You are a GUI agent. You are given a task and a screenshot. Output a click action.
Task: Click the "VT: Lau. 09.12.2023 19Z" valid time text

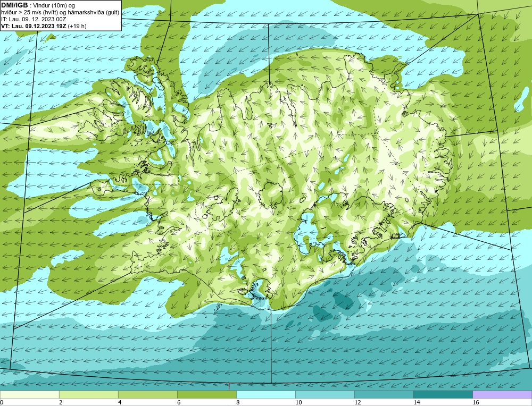point(34,26)
